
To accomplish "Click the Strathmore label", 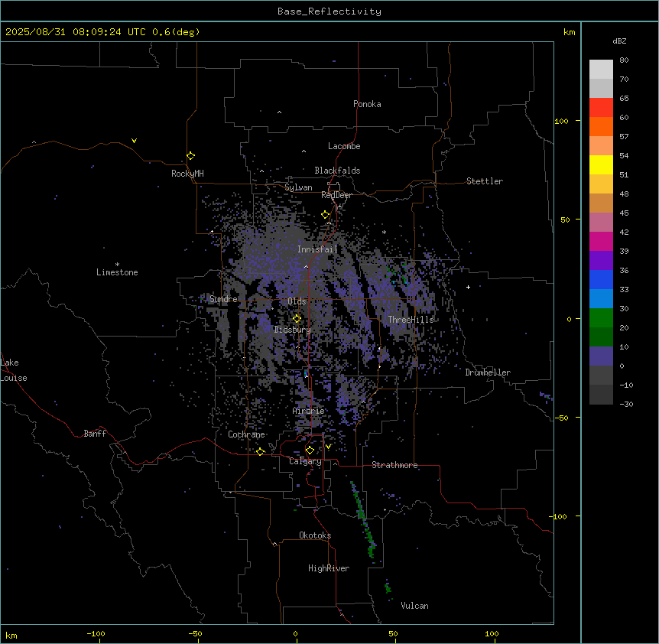I will point(394,465).
